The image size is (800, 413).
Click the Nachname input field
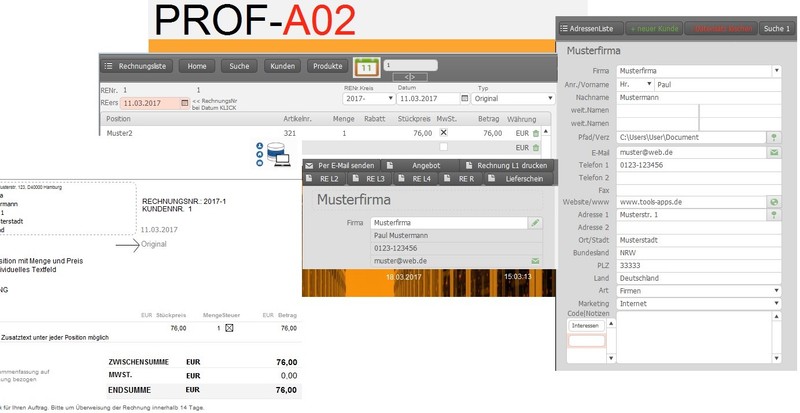point(698,97)
